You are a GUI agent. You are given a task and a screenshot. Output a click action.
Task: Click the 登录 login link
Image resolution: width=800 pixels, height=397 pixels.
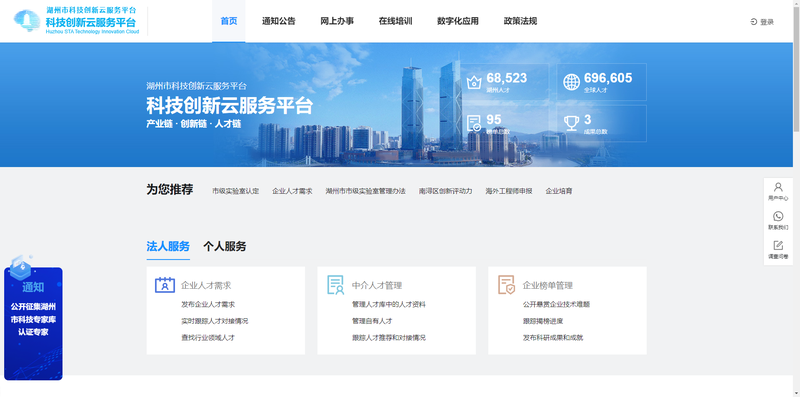coord(767,22)
